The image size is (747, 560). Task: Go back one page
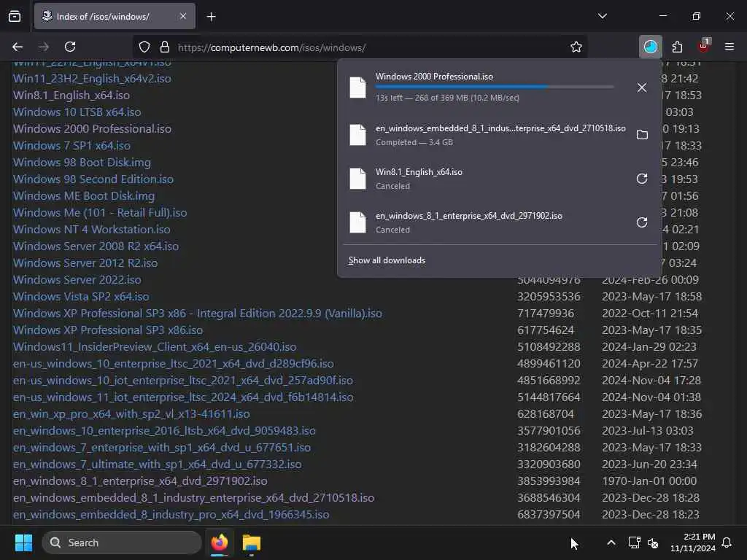click(x=18, y=47)
